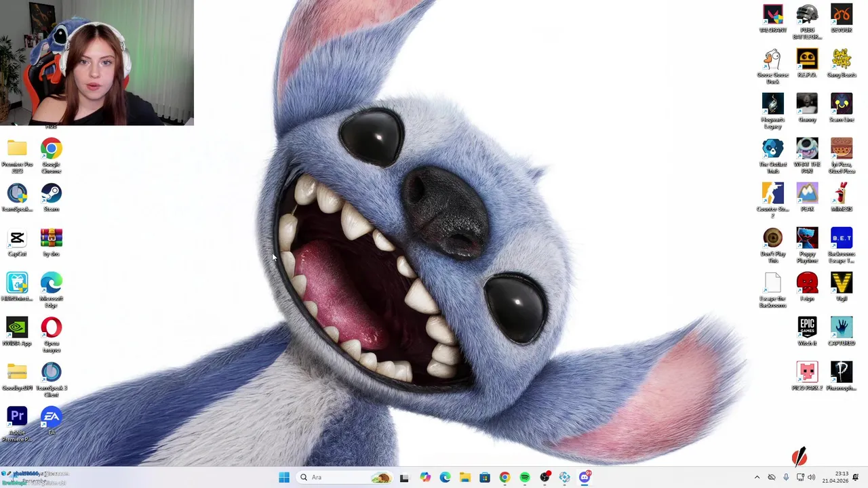The width and height of the screenshot is (868, 488).
Task: Select the PEAK game icon
Action: point(807,198)
